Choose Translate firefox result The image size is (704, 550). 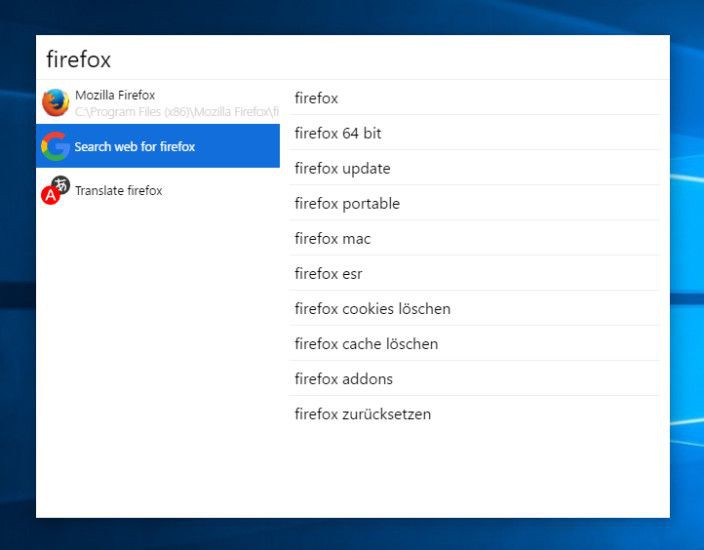point(158,190)
